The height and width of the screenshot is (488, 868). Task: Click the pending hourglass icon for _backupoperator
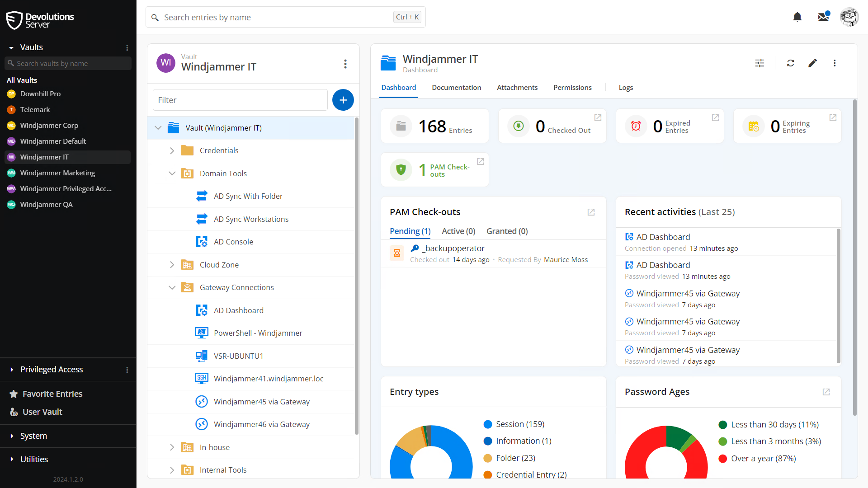(x=397, y=253)
